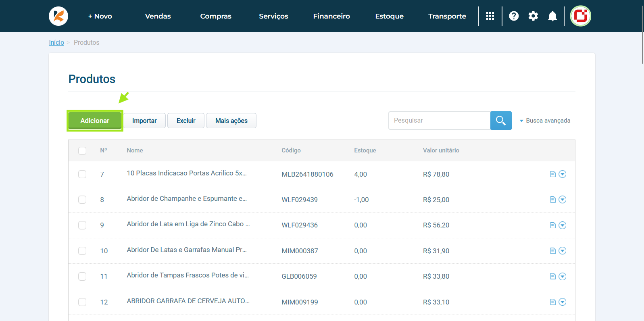Open row actions dropdown for MIM000387

click(x=563, y=251)
